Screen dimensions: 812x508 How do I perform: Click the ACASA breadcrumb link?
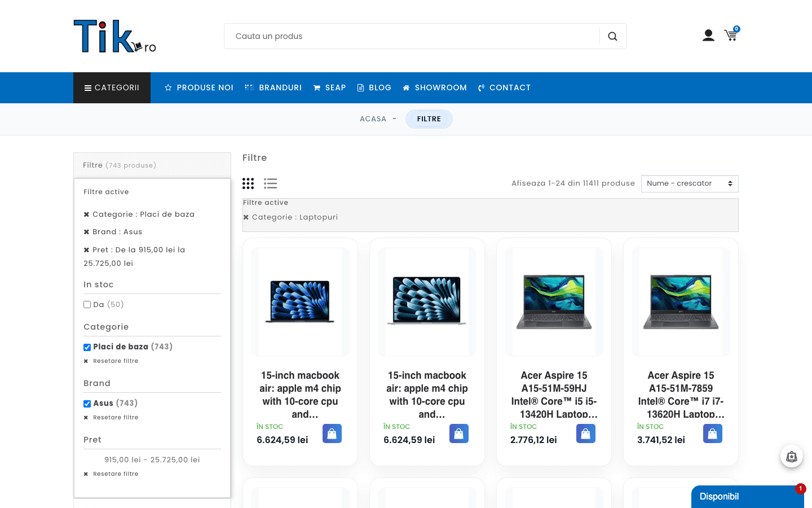(x=373, y=119)
